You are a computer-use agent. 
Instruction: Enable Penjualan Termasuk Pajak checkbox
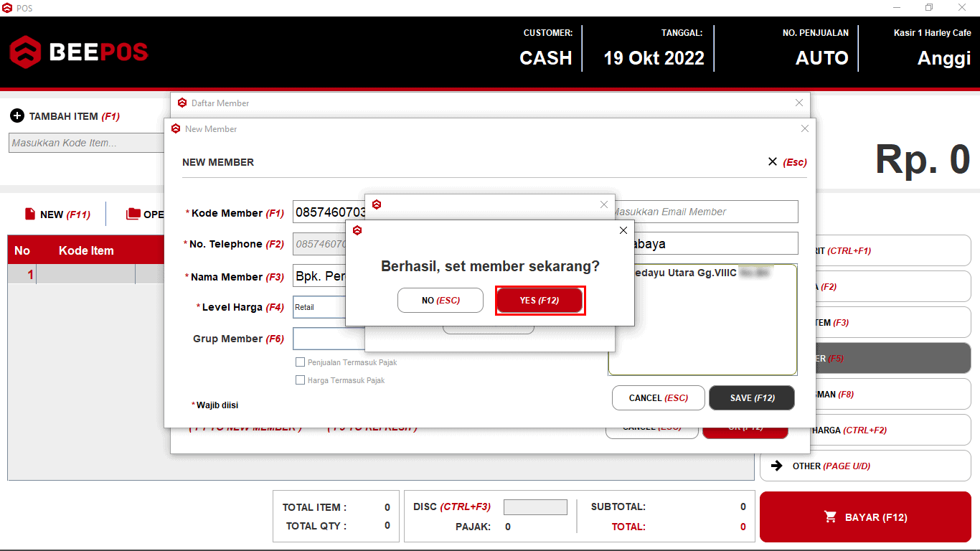pyautogui.click(x=301, y=362)
